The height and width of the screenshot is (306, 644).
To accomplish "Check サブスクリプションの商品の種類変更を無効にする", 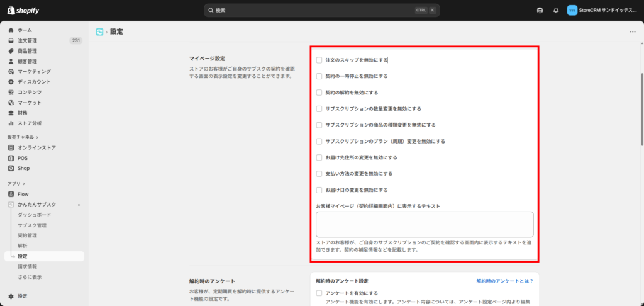I will pos(319,125).
